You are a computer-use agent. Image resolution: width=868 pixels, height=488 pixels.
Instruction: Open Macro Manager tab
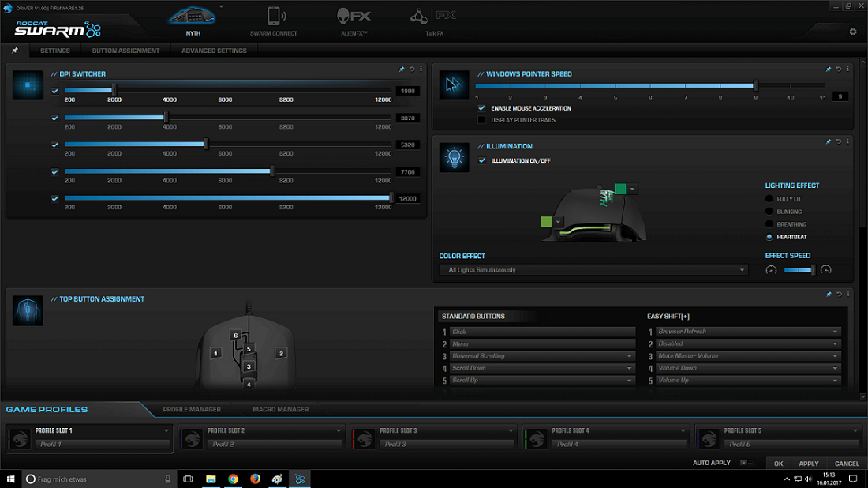pyautogui.click(x=281, y=409)
